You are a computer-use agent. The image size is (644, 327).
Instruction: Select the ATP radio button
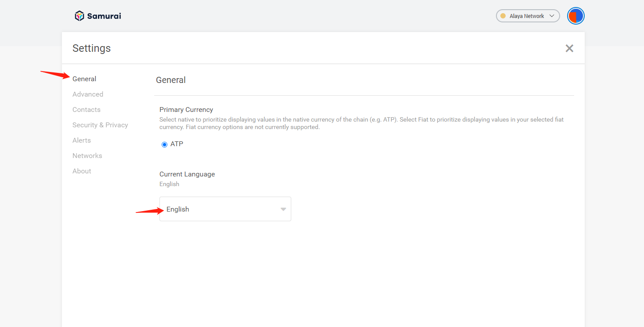164,144
